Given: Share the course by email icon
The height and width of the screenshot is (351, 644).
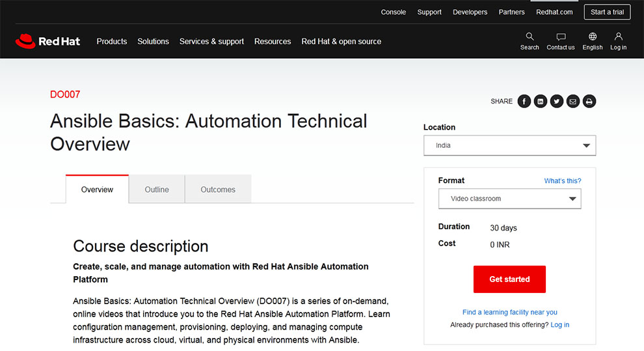Looking at the screenshot, I should pyautogui.click(x=572, y=101).
